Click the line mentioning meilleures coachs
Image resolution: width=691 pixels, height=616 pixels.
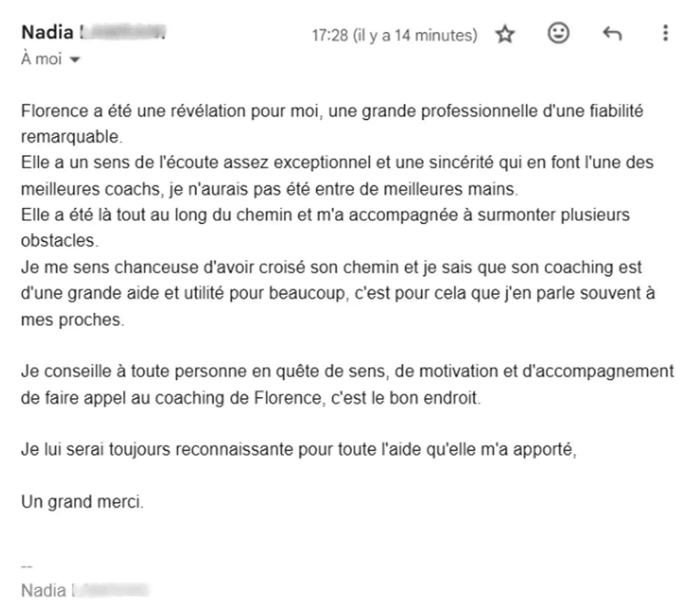pyautogui.click(x=269, y=189)
